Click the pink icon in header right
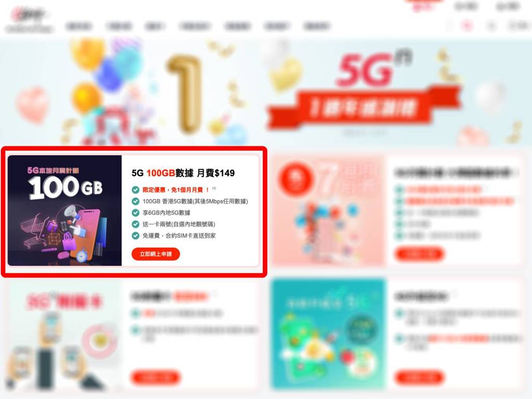 click(x=467, y=25)
